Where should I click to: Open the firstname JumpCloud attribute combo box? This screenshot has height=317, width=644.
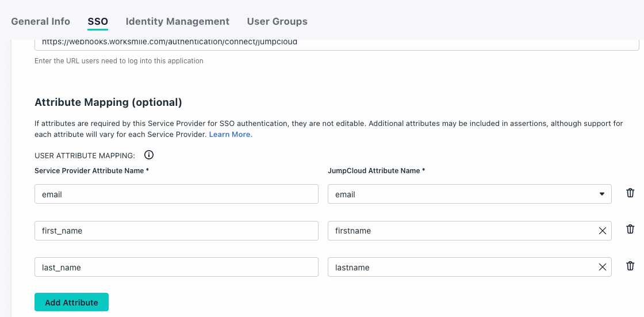[469, 231]
